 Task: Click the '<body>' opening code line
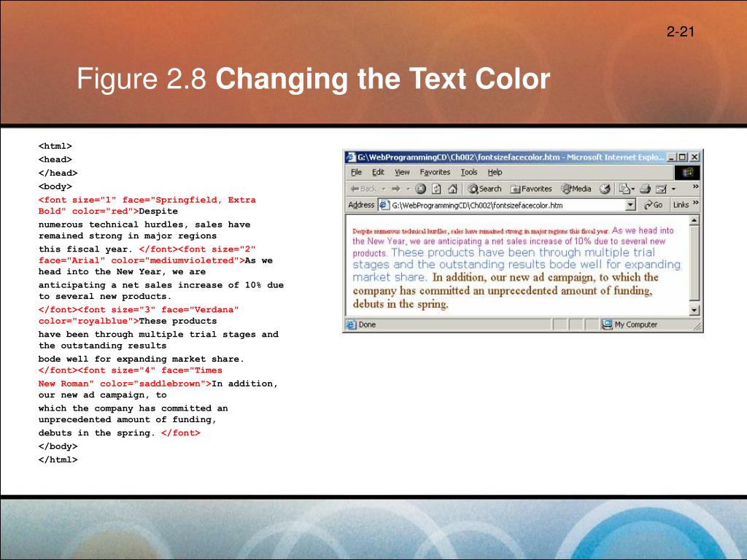click(55, 186)
